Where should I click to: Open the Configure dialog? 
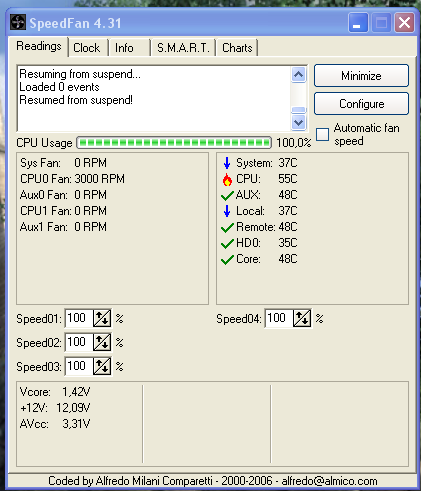point(361,104)
